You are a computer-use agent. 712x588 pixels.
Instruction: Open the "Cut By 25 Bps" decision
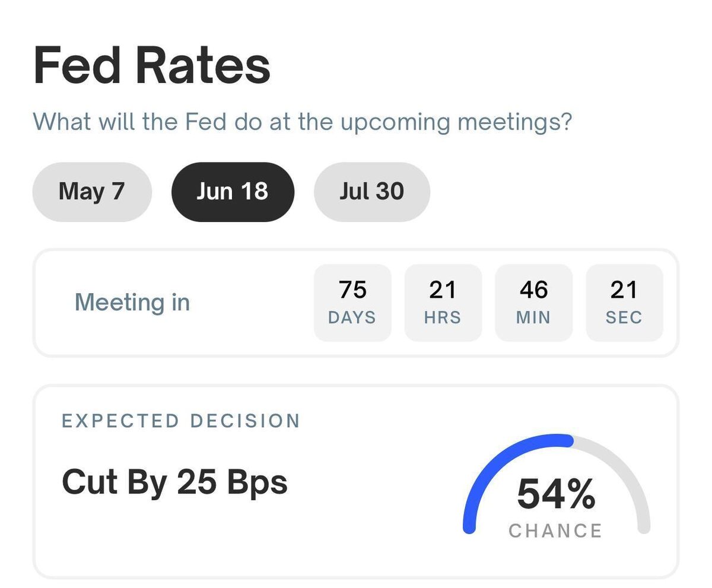coord(174,482)
